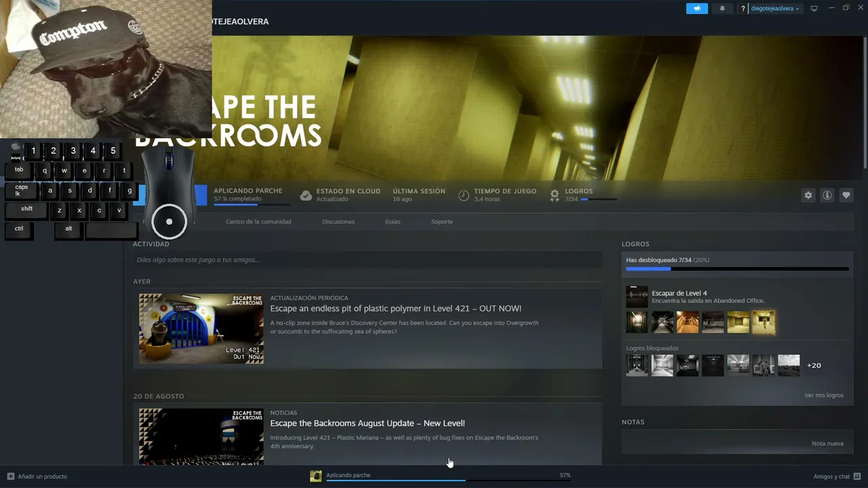
Task: Click the download progress bar at the bottom
Action: click(448, 480)
